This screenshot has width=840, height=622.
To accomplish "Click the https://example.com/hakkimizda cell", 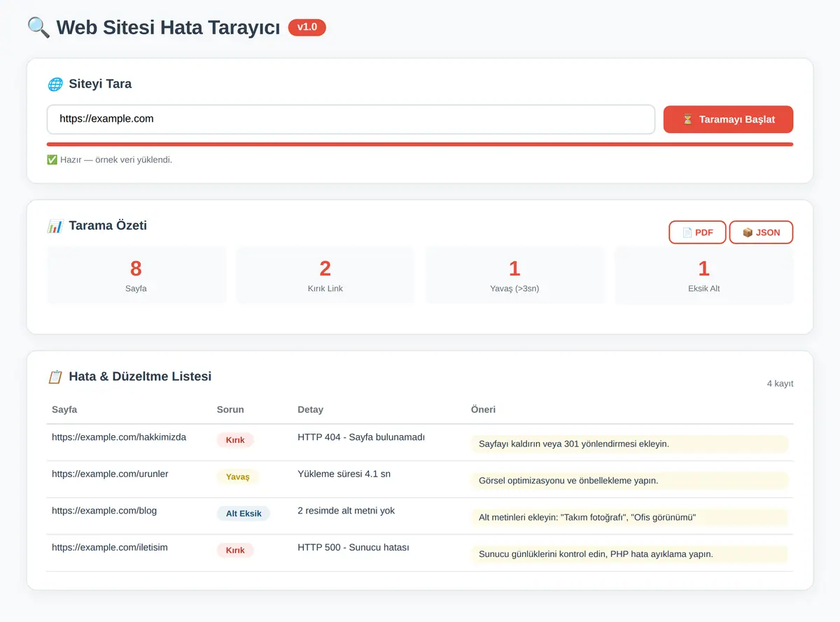I will point(119,437).
